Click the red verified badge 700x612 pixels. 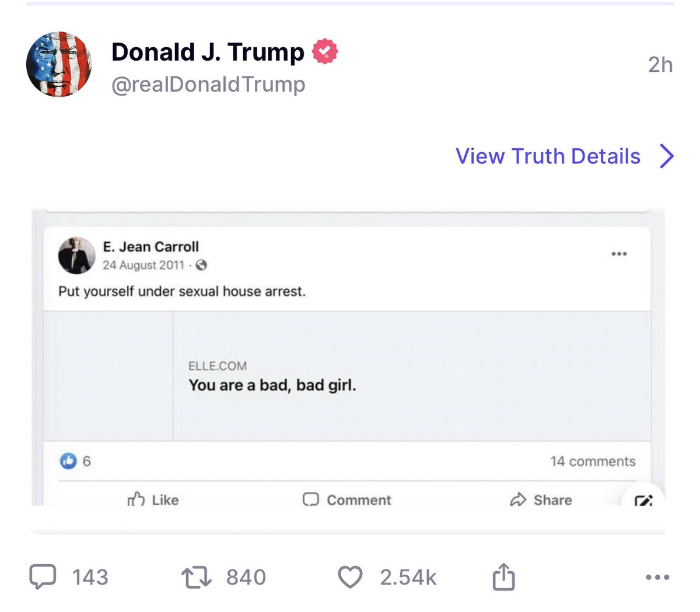[325, 51]
